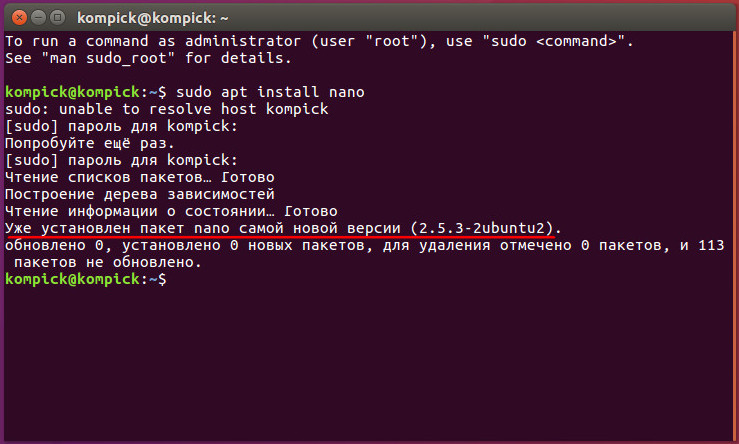739x444 pixels.
Task: Click the 'Построение дерева зависимостей' line
Action: click(x=140, y=194)
